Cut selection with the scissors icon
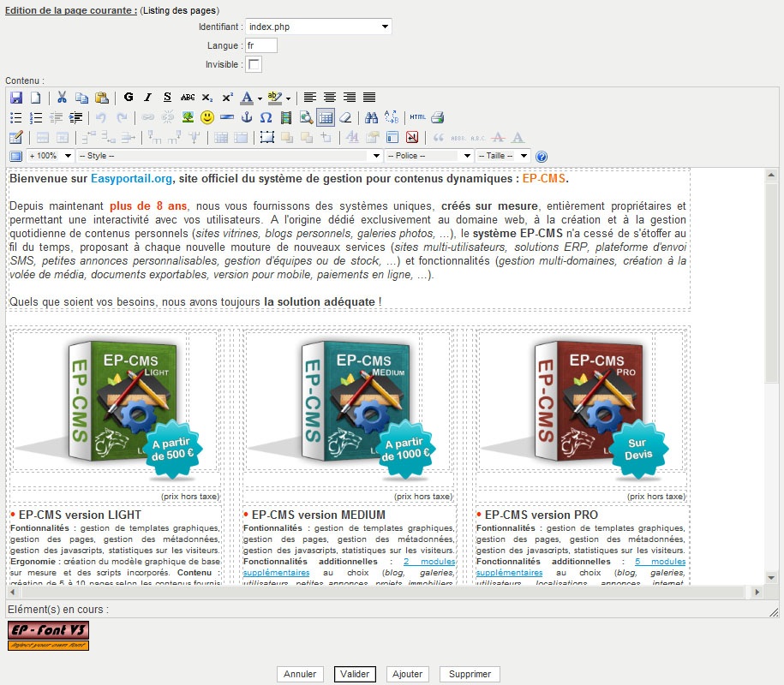The height and width of the screenshot is (685, 784). (62, 98)
